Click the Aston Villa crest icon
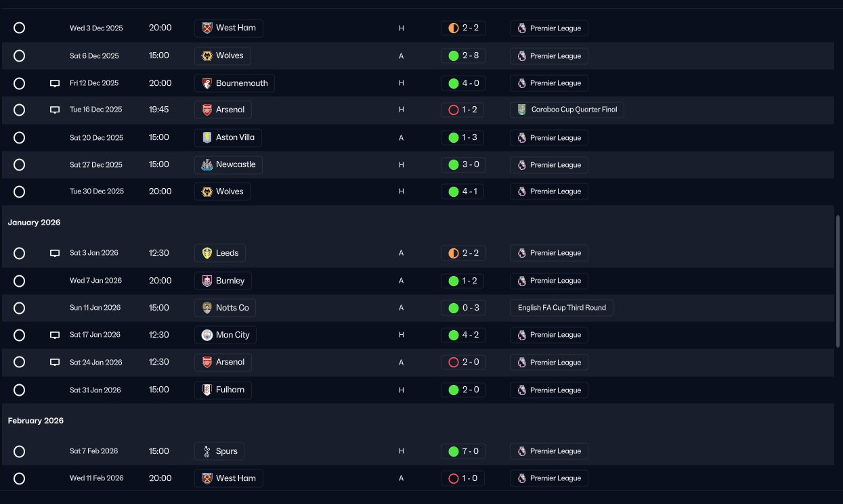 [x=207, y=137]
